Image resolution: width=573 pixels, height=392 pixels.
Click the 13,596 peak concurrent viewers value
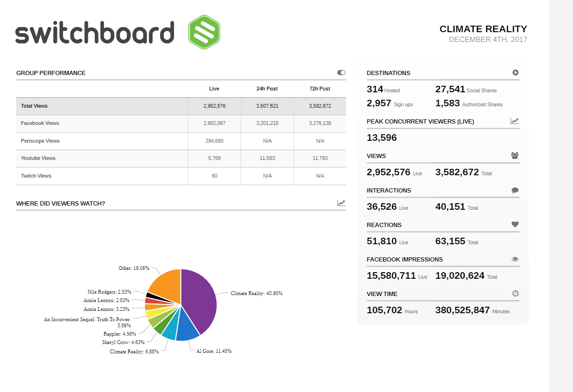click(382, 138)
